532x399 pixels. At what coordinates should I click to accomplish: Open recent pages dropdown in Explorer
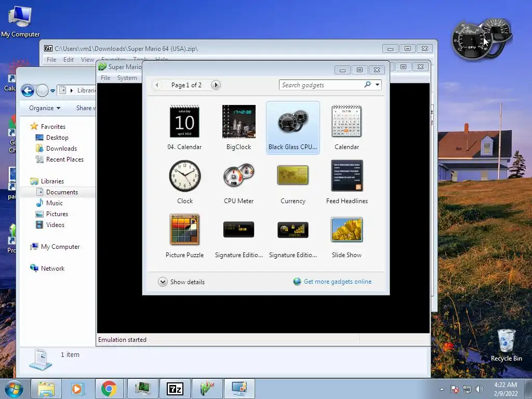[52, 90]
